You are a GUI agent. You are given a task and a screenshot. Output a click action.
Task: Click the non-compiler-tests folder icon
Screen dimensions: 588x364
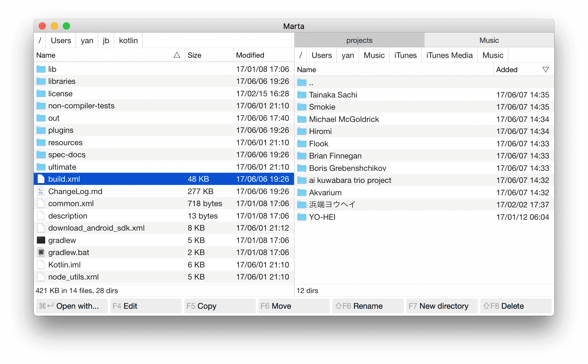(x=41, y=106)
